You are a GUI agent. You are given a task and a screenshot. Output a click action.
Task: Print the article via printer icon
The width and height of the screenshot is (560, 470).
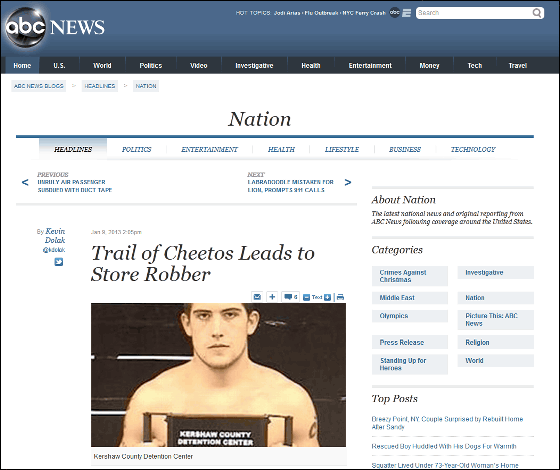(340, 297)
